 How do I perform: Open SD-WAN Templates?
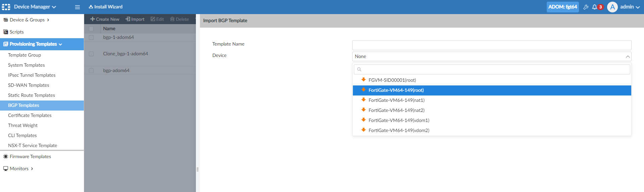pos(29,85)
